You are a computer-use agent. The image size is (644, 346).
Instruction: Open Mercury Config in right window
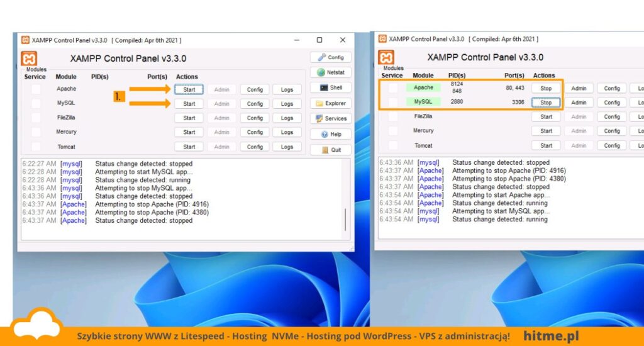coord(611,131)
